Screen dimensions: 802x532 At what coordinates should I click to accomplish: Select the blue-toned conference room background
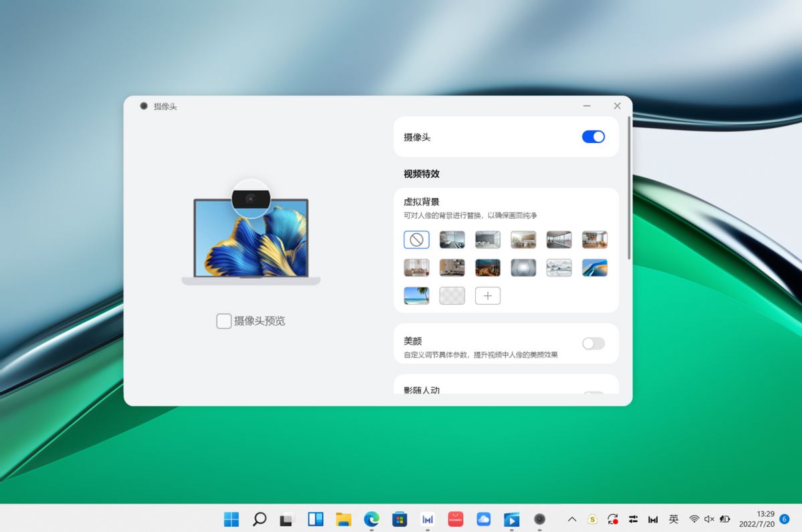pos(452,239)
